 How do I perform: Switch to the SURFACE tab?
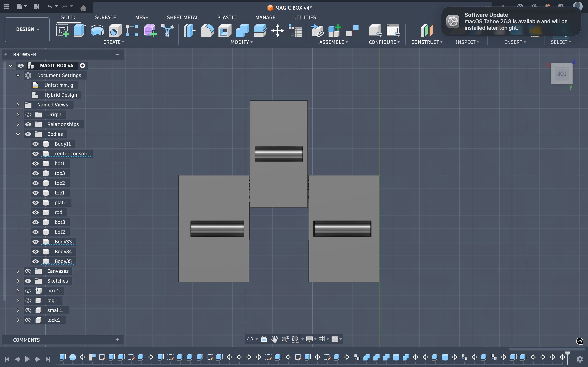[x=105, y=18]
